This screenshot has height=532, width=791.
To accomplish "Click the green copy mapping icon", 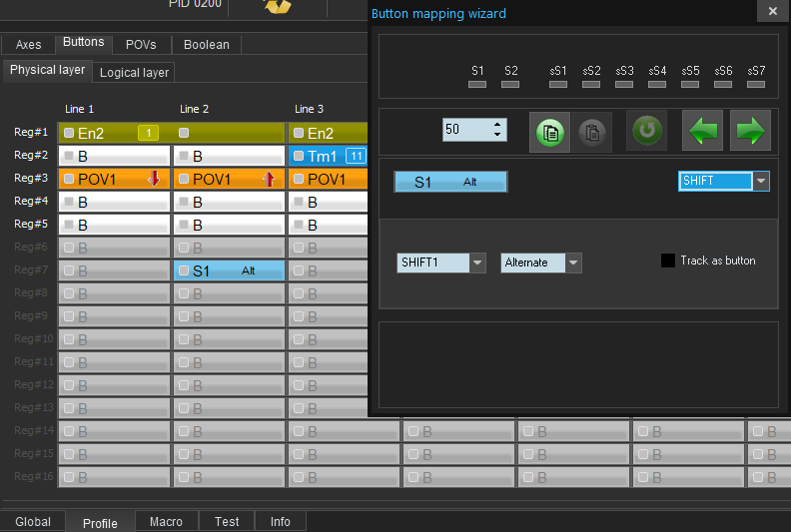I will [x=550, y=132].
